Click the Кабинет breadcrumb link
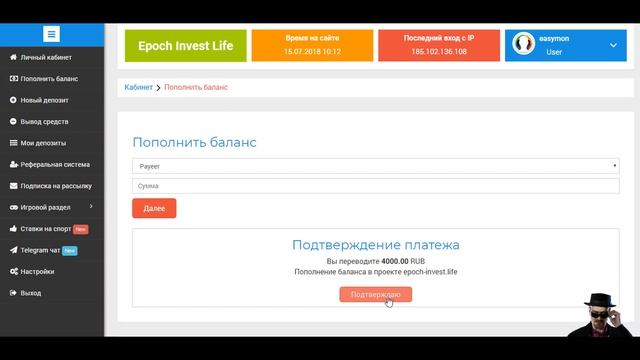640x360 pixels. point(138,87)
